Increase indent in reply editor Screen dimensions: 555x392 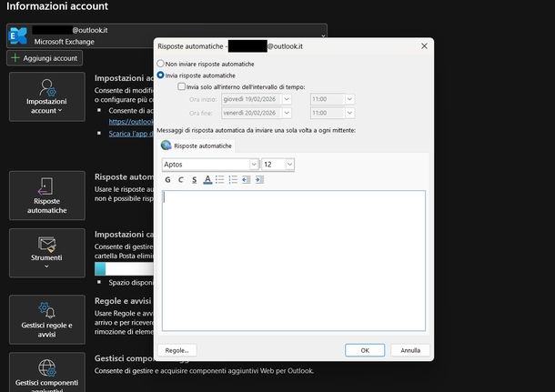259,180
